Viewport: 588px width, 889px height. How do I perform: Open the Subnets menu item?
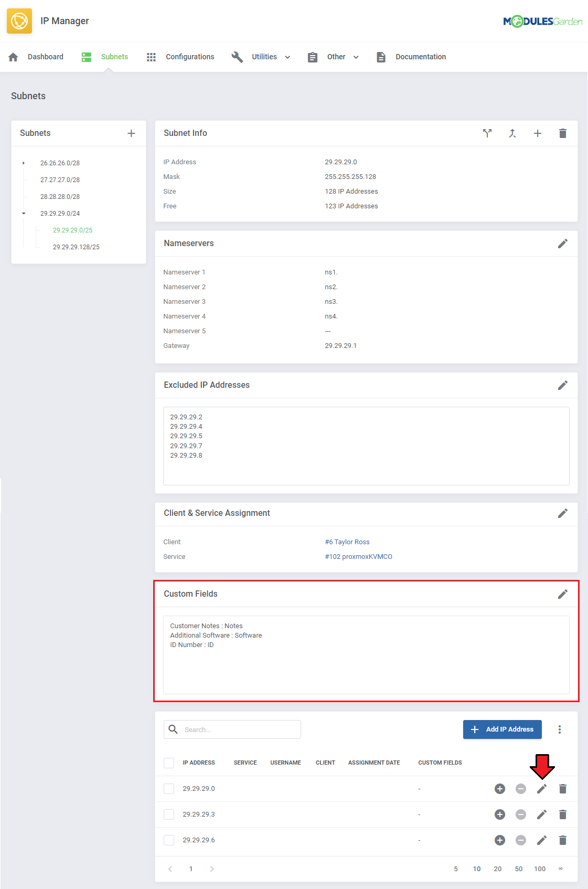tap(114, 57)
